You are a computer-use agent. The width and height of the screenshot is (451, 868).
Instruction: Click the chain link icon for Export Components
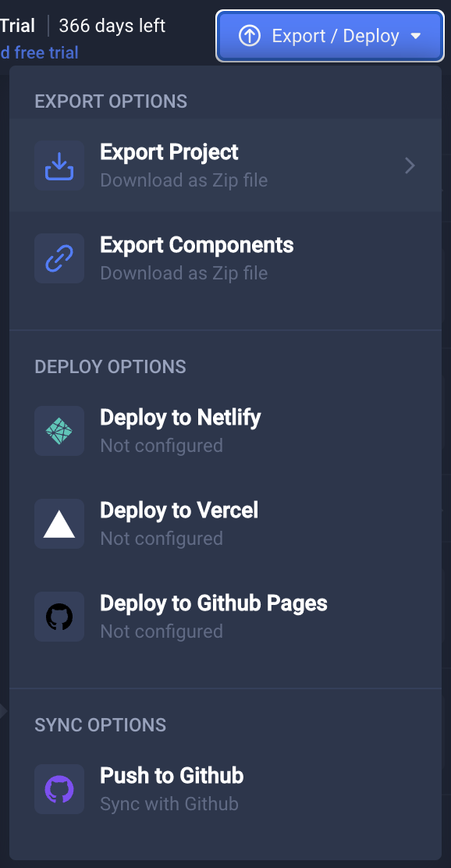59,258
